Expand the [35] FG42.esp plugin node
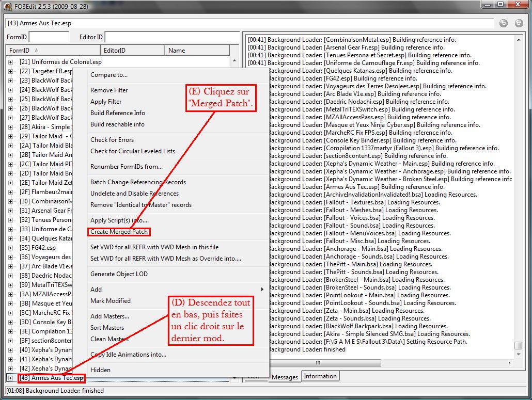Screen dimensions: 532x400 [10, 248]
